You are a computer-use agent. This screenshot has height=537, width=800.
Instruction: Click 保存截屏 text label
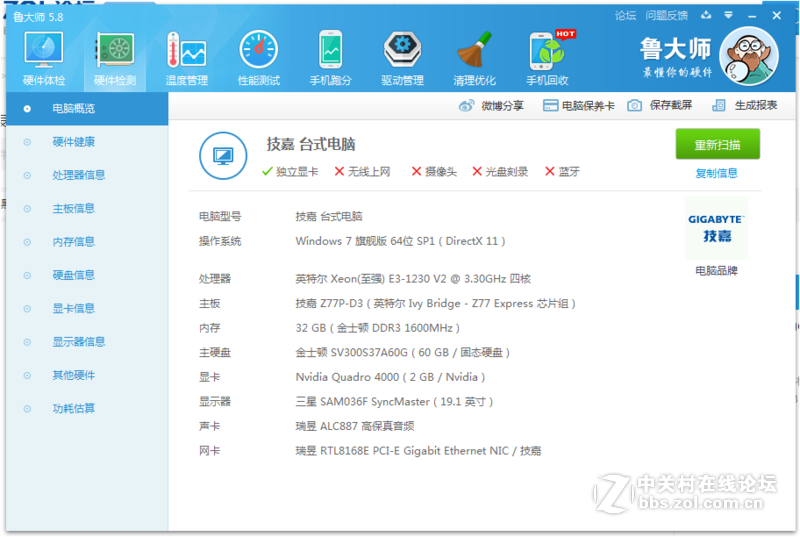pyautogui.click(x=671, y=106)
